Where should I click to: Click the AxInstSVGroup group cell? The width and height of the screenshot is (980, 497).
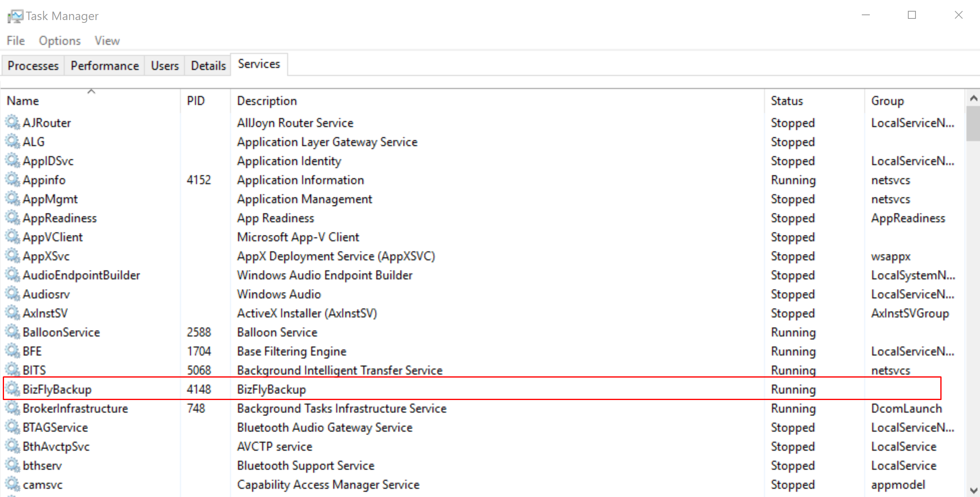coord(910,313)
